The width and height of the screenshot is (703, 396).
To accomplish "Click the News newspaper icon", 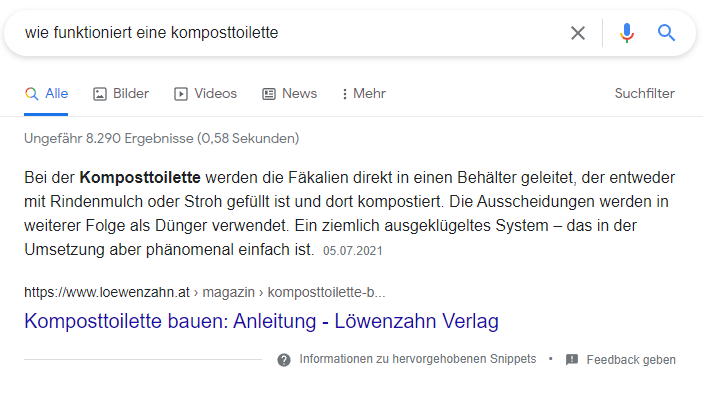I will coord(269,94).
